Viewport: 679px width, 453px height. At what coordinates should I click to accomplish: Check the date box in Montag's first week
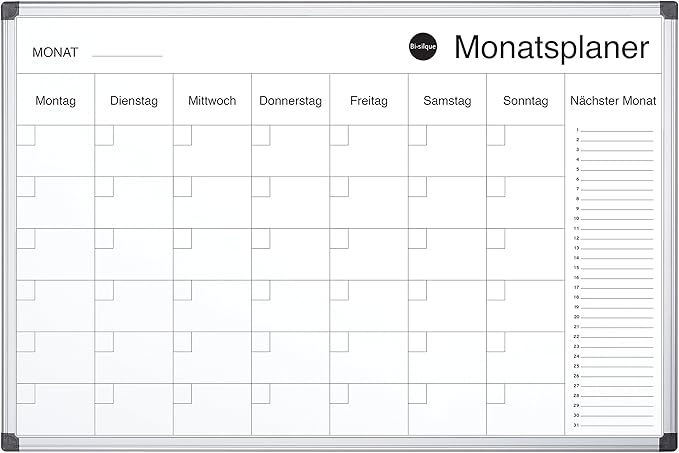coord(26,135)
